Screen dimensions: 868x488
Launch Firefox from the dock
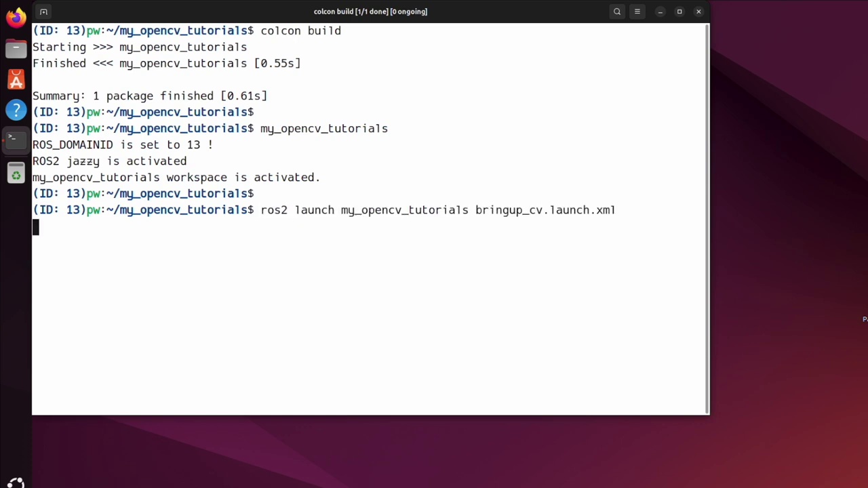pyautogui.click(x=16, y=16)
